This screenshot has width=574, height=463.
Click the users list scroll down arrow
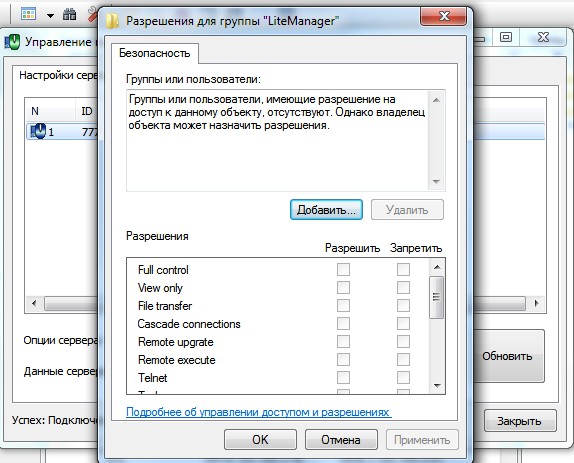click(x=436, y=182)
